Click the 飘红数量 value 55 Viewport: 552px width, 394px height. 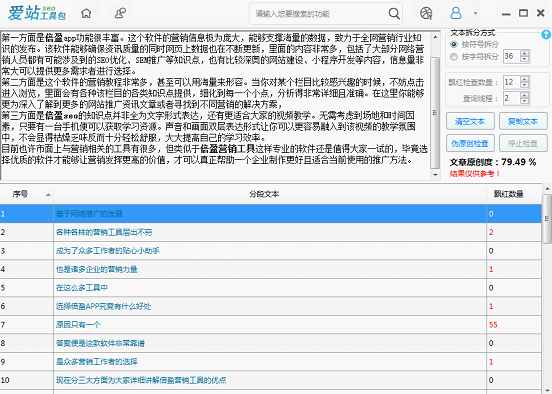(x=493, y=325)
